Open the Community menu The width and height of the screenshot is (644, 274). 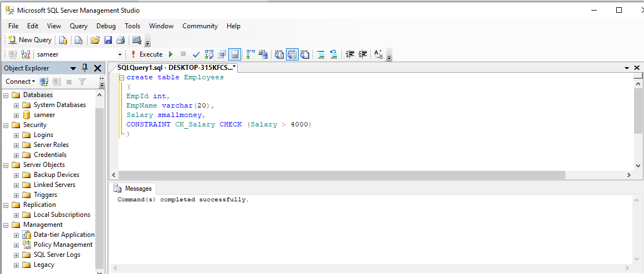point(200,26)
